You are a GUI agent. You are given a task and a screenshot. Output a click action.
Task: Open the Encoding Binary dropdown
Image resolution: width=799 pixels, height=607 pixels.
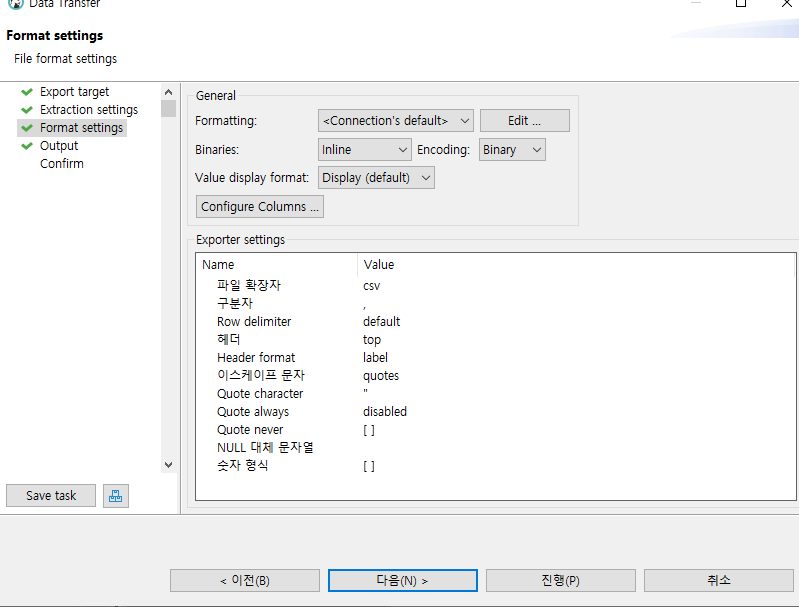tap(512, 150)
